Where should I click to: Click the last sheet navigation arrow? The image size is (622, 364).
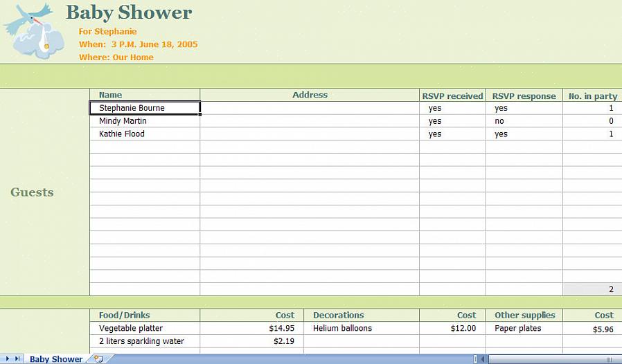(17, 359)
